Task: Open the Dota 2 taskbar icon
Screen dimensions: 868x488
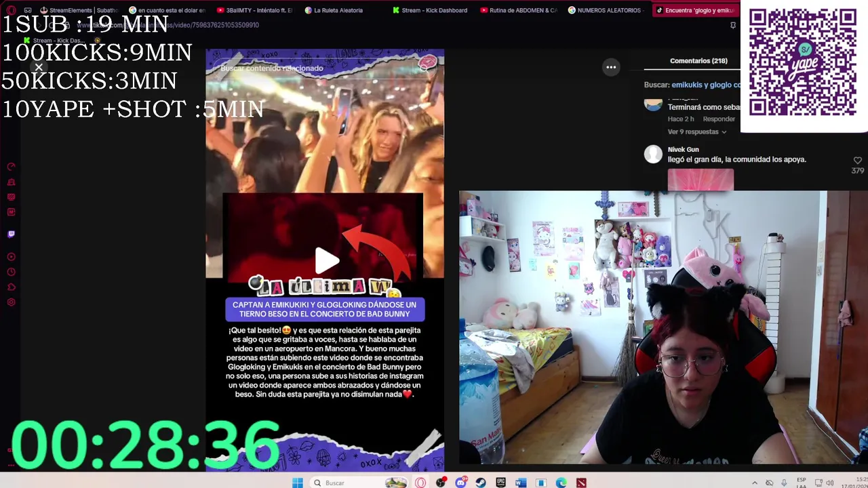Action: pyautogui.click(x=581, y=483)
